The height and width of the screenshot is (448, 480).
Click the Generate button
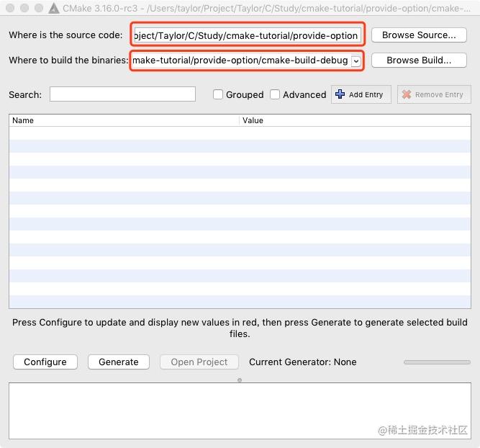(119, 362)
